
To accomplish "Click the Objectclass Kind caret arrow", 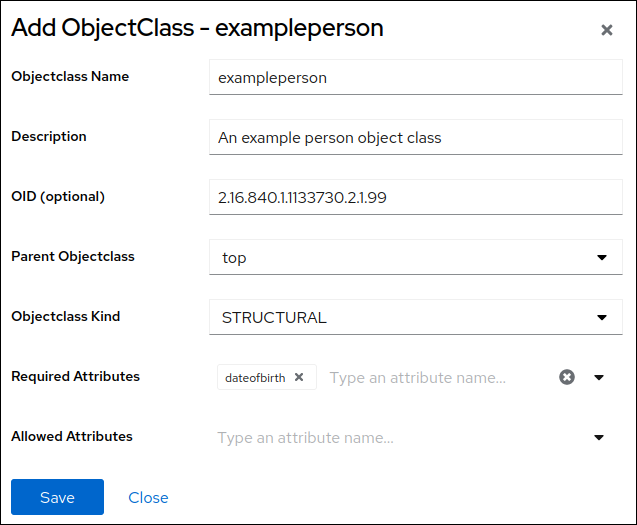I will click(602, 317).
